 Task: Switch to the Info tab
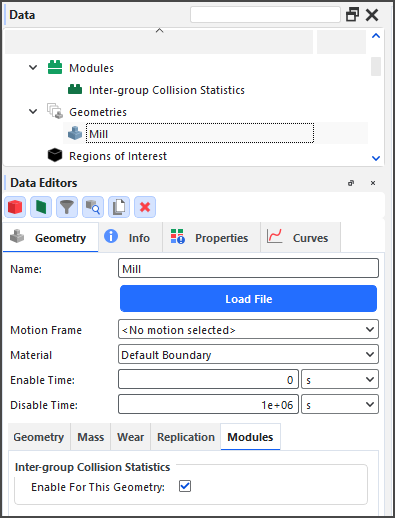pos(130,238)
